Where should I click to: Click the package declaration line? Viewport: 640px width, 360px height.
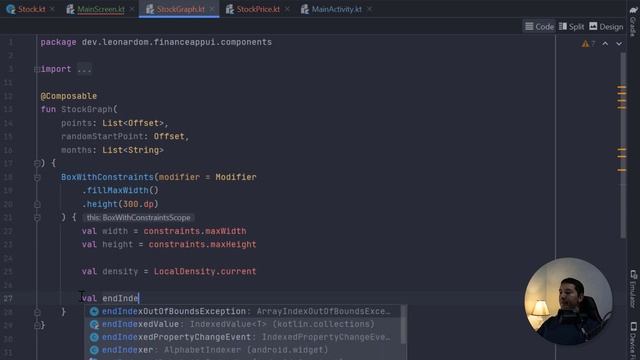[156, 42]
